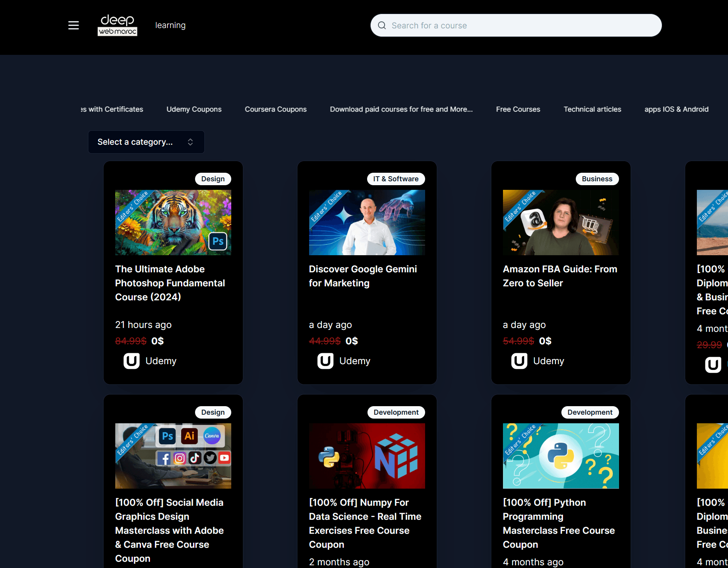Screen dimensions: 728x568
Task: Click Udemy icon on Photoshop Fundamental card
Action: [132, 361]
